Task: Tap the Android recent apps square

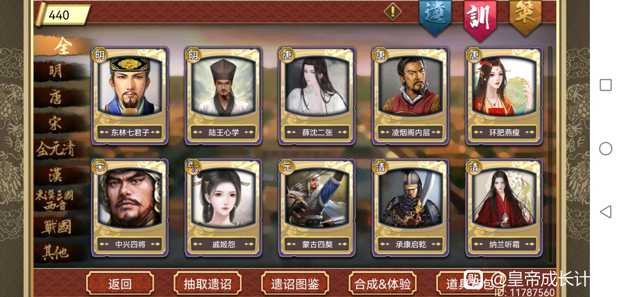Action: pos(605,85)
